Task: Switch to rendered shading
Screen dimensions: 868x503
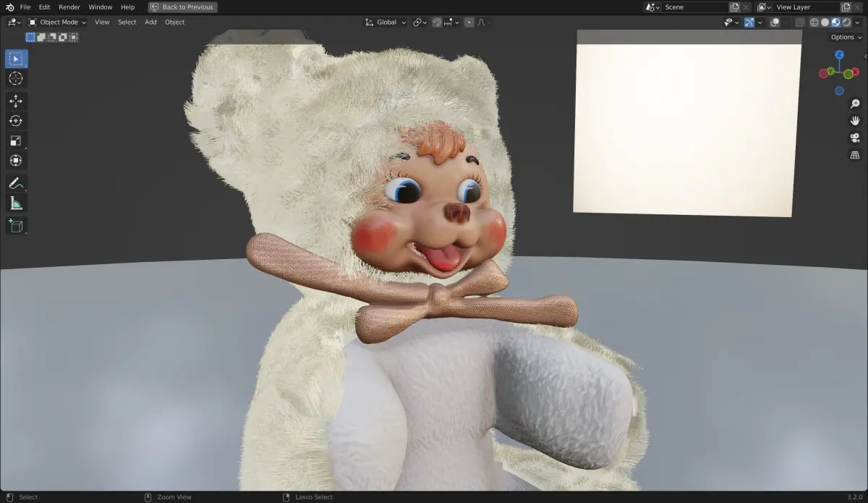Action: [x=846, y=22]
